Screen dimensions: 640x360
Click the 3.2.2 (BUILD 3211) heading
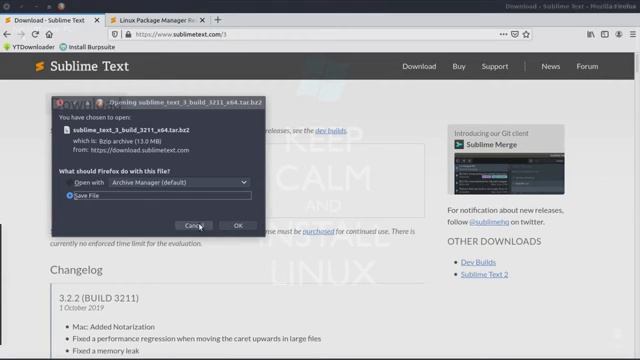pyautogui.click(x=99, y=298)
